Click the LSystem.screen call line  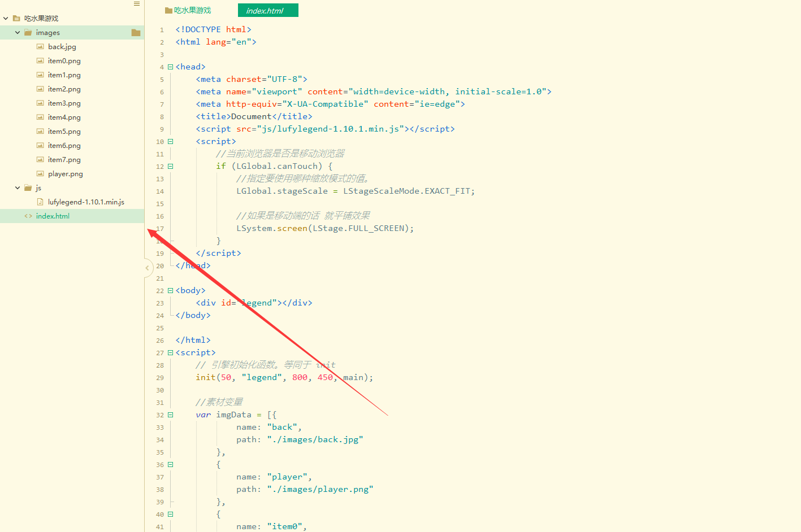(325, 228)
